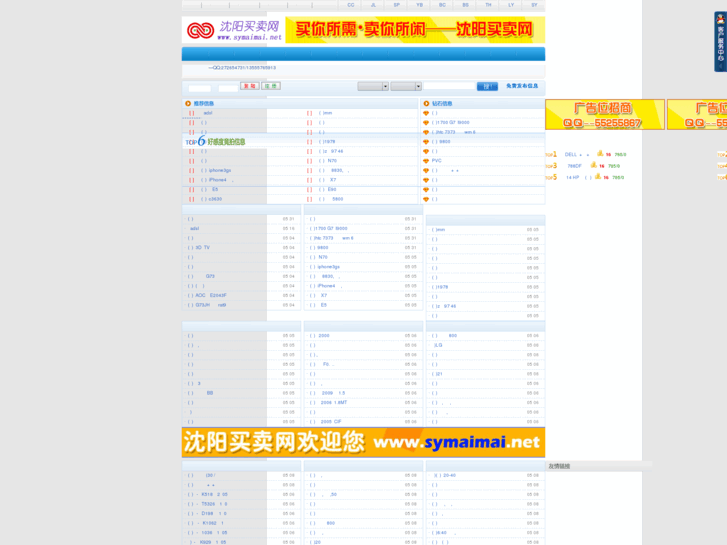
Task: Click the second login input field
Action: tap(228, 88)
